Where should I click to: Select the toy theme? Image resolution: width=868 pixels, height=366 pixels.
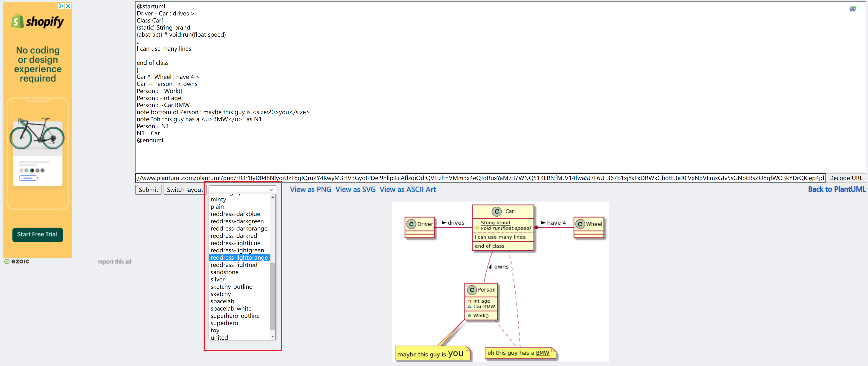[x=215, y=330]
